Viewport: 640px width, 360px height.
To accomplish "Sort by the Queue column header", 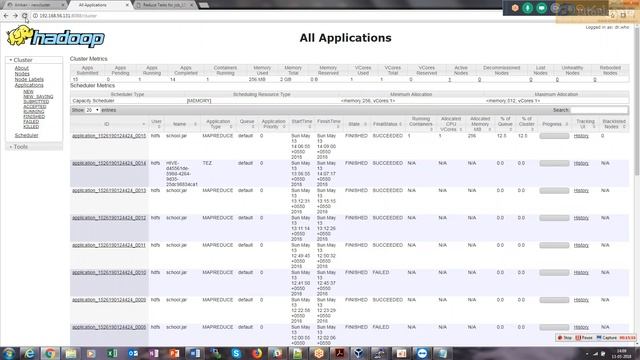I will coord(247,124).
